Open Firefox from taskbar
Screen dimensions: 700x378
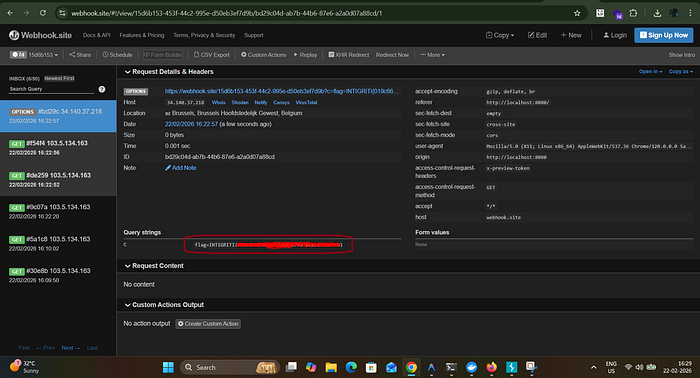(x=492, y=367)
